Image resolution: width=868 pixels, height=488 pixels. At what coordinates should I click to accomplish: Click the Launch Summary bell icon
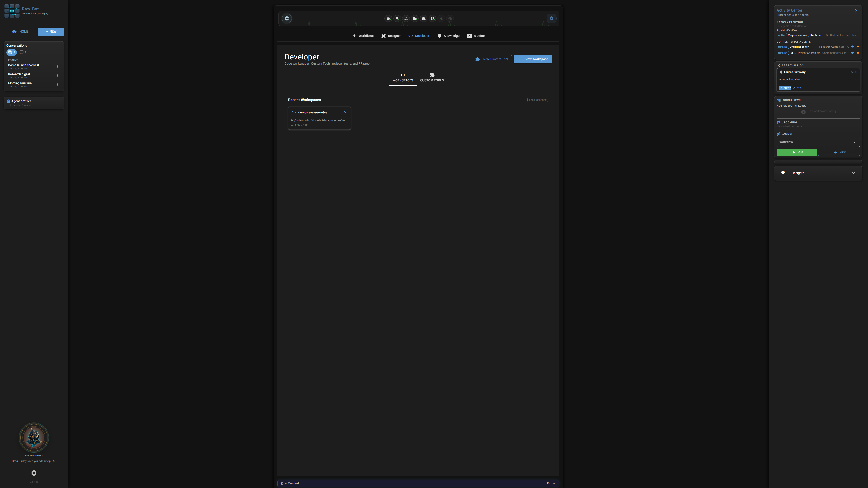(781, 72)
